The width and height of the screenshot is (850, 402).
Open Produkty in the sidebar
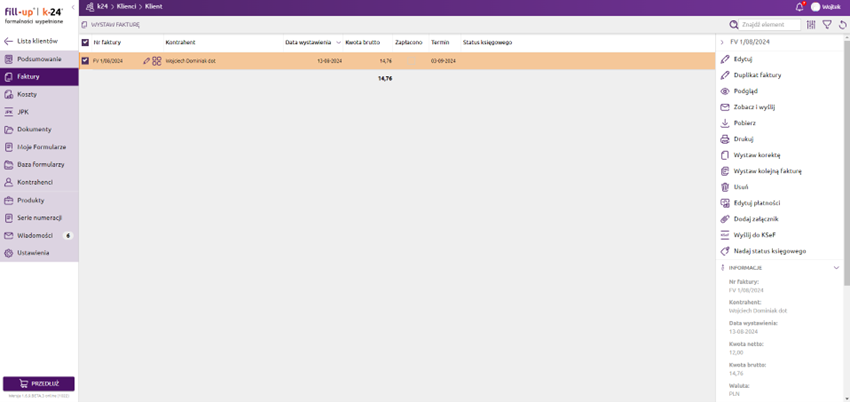(x=39, y=200)
